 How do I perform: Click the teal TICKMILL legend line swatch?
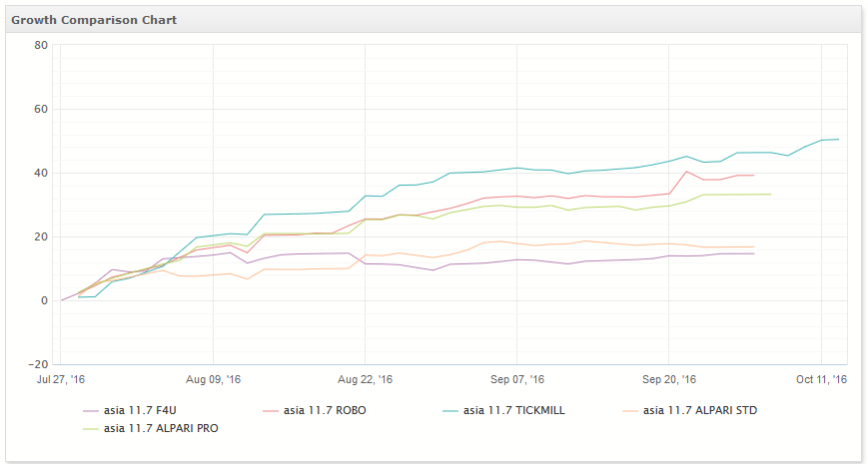click(450, 411)
